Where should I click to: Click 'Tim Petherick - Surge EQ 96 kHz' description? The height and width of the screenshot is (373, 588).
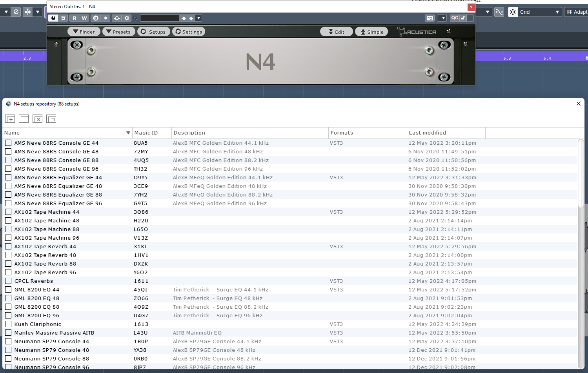(x=218, y=315)
